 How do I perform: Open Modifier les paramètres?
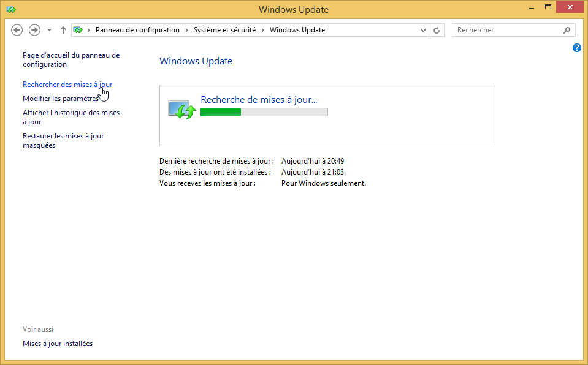pyautogui.click(x=60, y=99)
